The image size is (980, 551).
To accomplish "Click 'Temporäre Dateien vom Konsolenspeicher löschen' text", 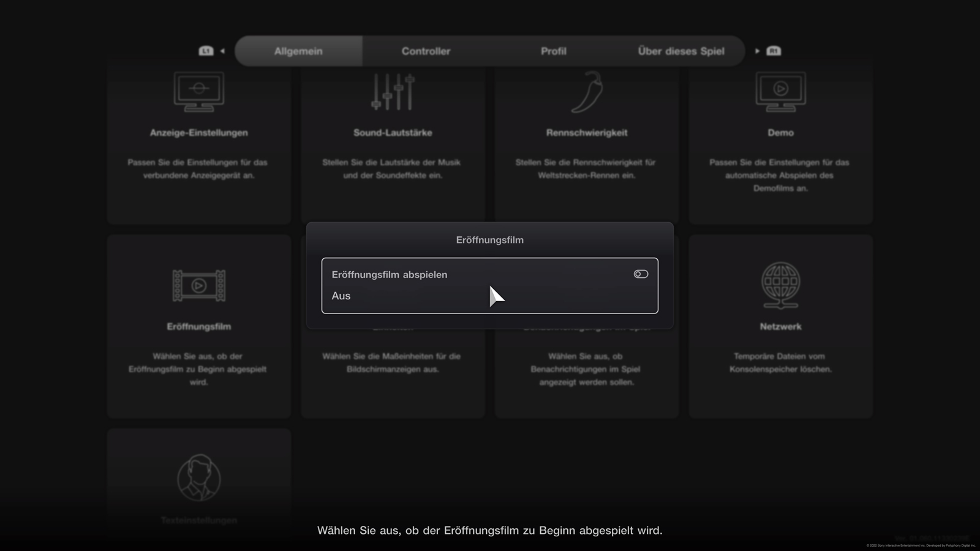I will [x=780, y=362].
